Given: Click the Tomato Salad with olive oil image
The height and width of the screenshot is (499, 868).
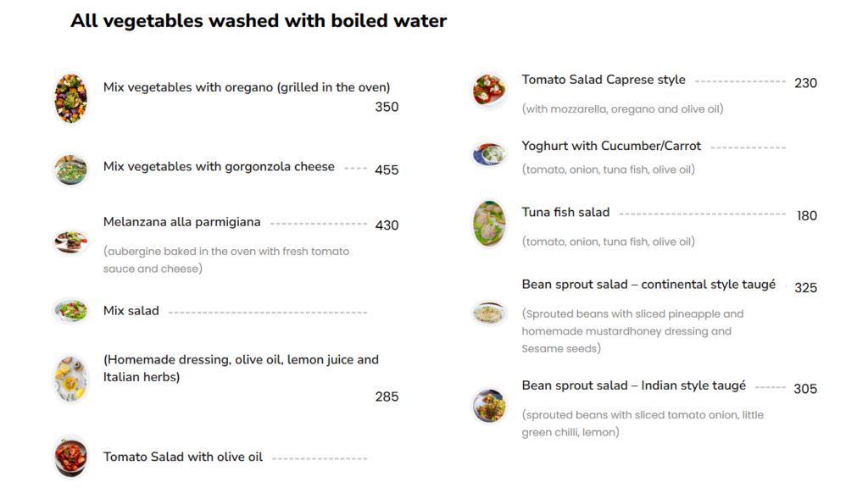Looking at the screenshot, I should coord(70,457).
